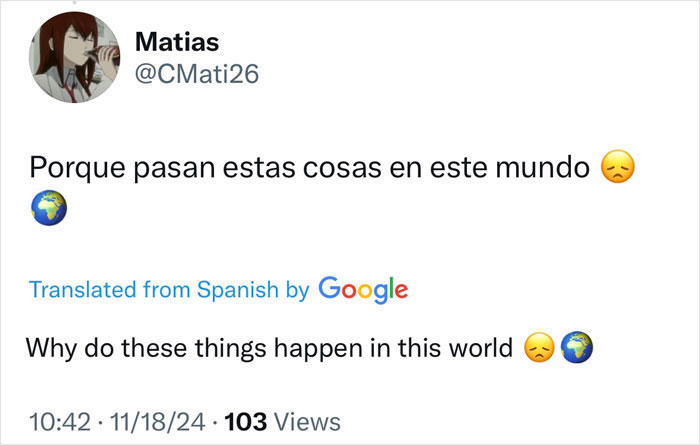Viewport: 700px width, 445px height.
Task: Click the Google logo
Action: click(x=363, y=289)
